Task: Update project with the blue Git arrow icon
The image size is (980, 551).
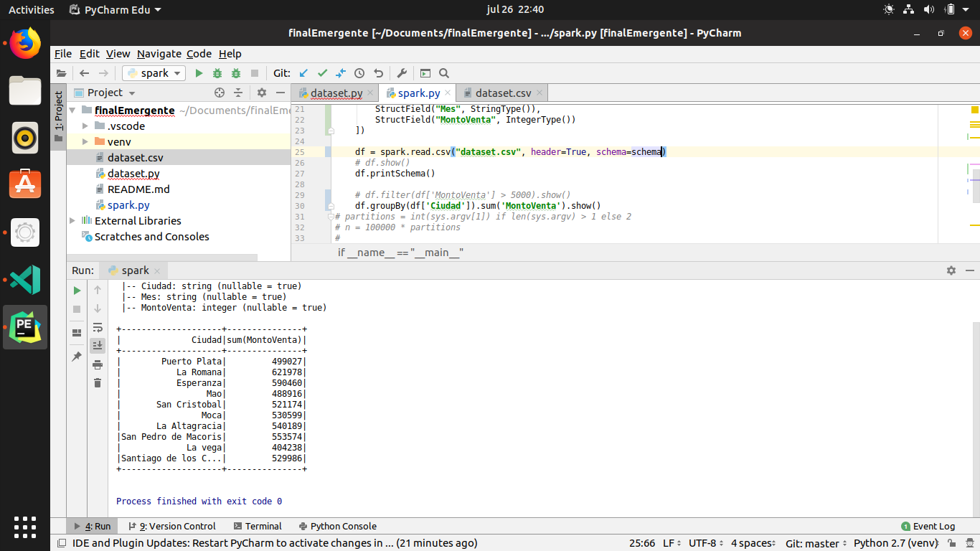Action: coord(302,72)
